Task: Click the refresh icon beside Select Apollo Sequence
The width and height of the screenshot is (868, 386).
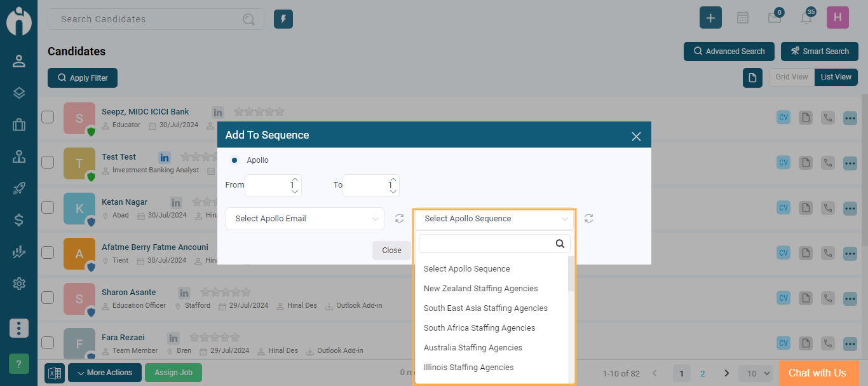Action: 589,219
